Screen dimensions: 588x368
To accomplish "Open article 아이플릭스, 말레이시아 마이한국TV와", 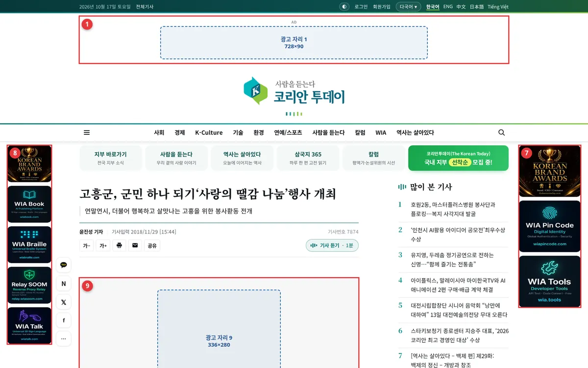I will [x=458, y=285].
